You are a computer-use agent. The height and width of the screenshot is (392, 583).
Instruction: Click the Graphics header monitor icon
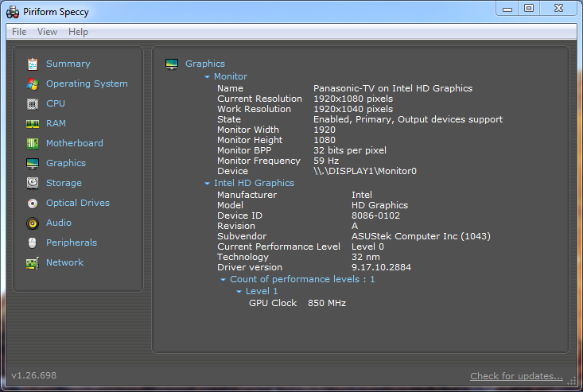click(171, 64)
